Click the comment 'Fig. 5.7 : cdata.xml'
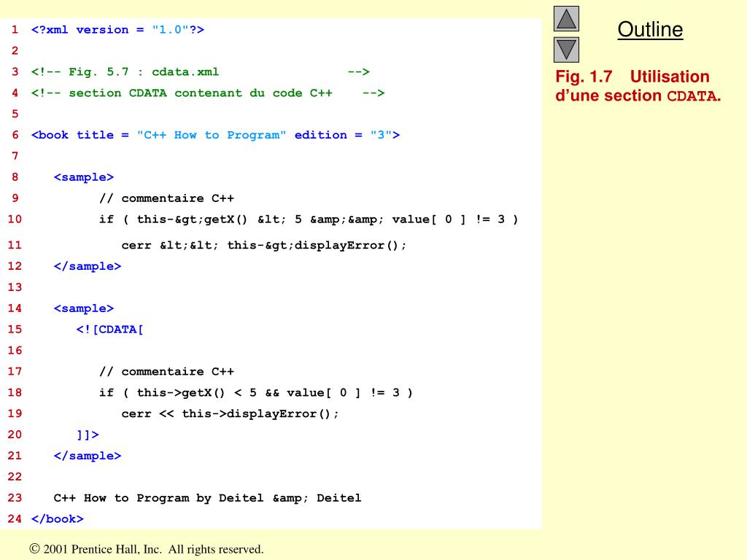 coord(201,72)
